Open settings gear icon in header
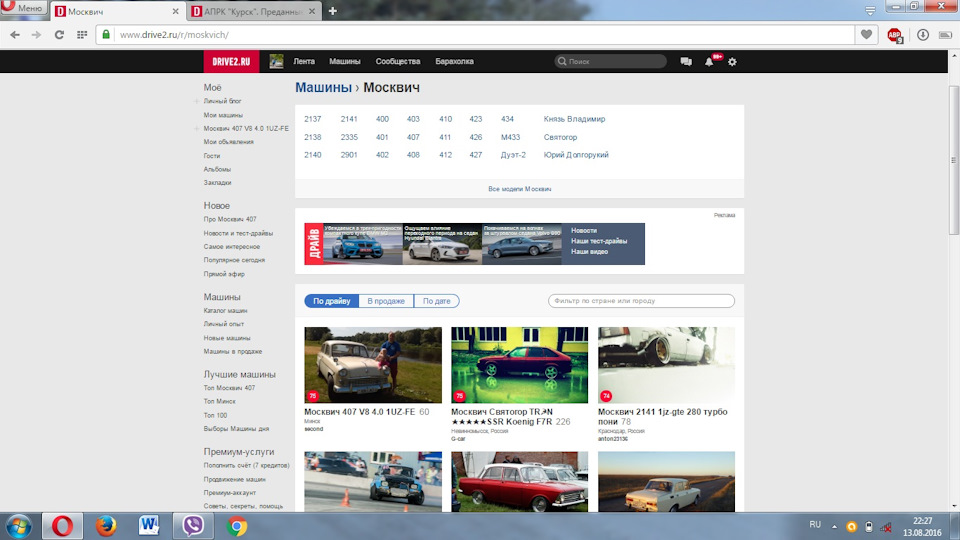 732,62
